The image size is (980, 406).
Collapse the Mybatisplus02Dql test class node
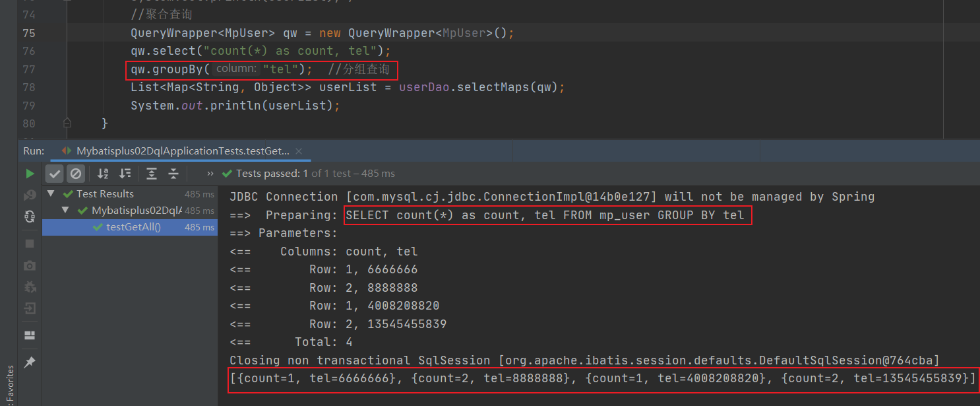65,211
